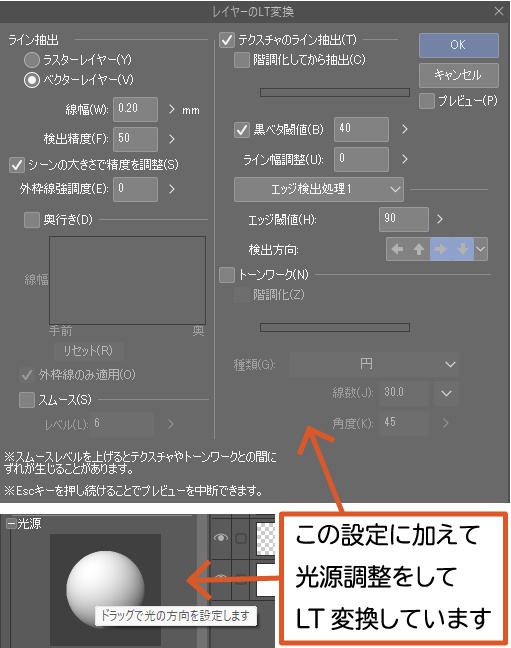
Task: Enable プレビュー checkbox
Action: coord(427,100)
